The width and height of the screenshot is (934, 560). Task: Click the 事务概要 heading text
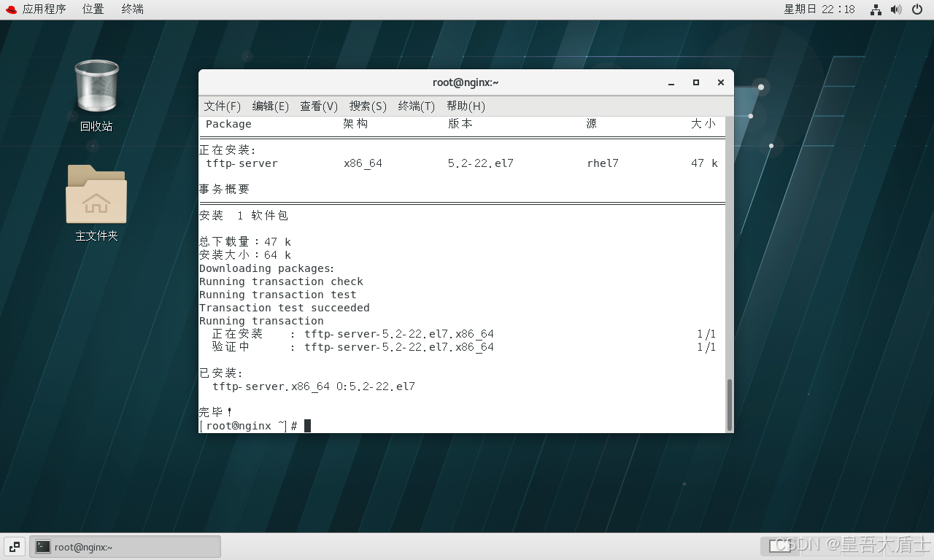tap(225, 190)
